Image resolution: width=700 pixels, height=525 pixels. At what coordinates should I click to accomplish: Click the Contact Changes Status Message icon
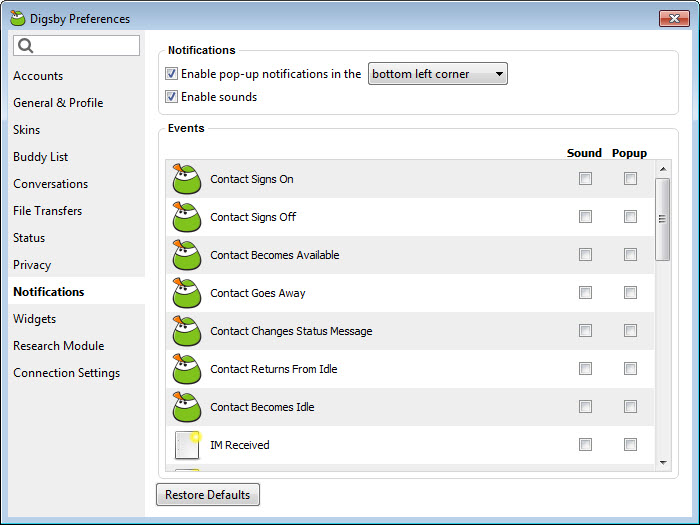[187, 331]
